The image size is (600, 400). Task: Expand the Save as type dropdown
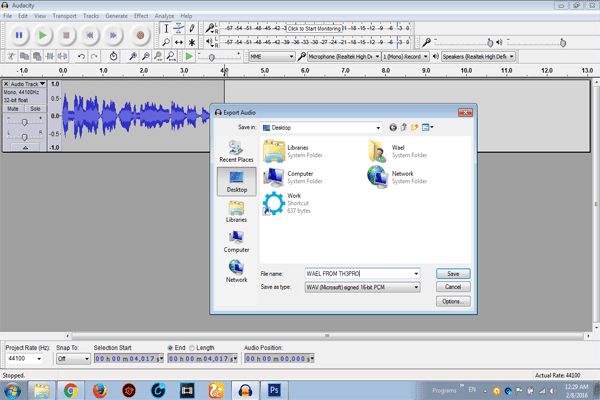(x=415, y=287)
